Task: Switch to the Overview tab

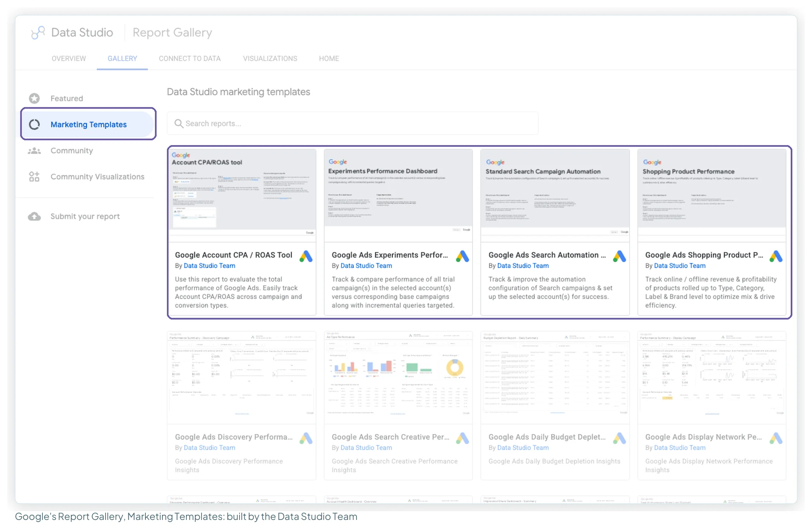Action: (69, 58)
